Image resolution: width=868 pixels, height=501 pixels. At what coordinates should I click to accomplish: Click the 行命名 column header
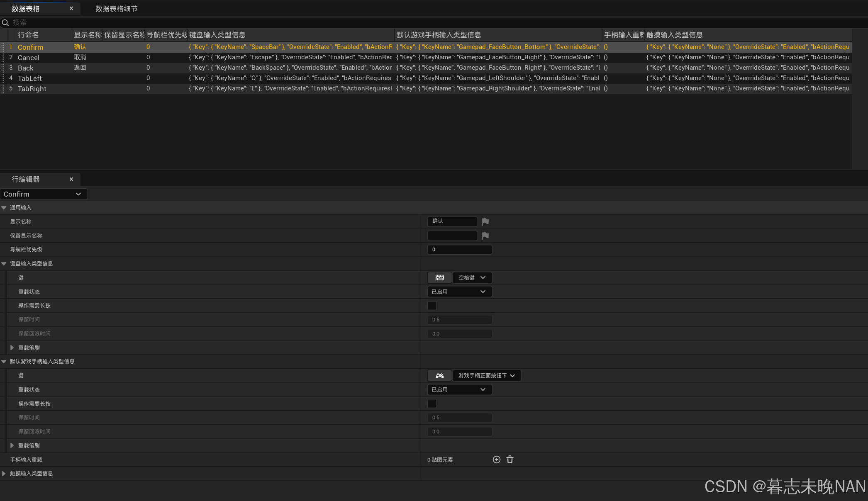point(28,35)
